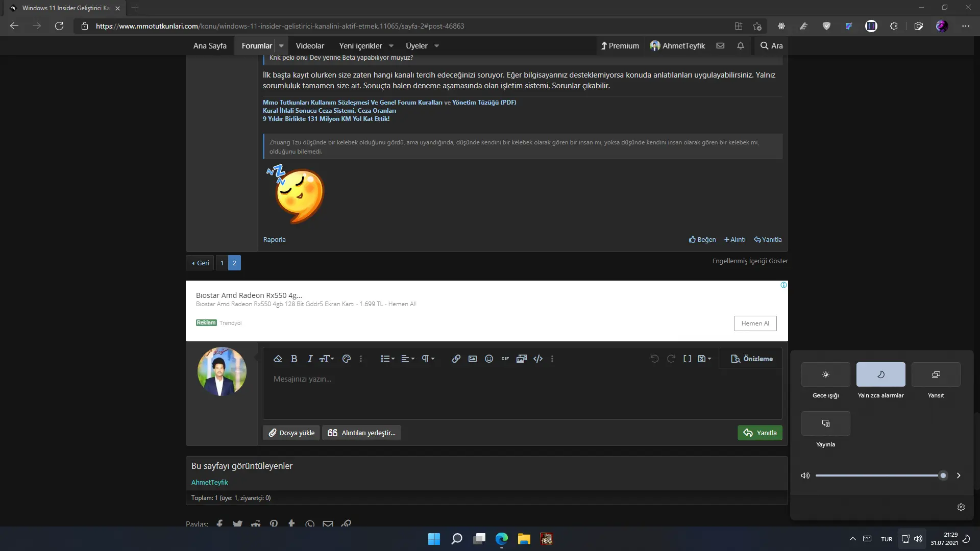Viewport: 980px width, 551px height.
Task: Toggle Gece ışığı night light
Action: 825,374
